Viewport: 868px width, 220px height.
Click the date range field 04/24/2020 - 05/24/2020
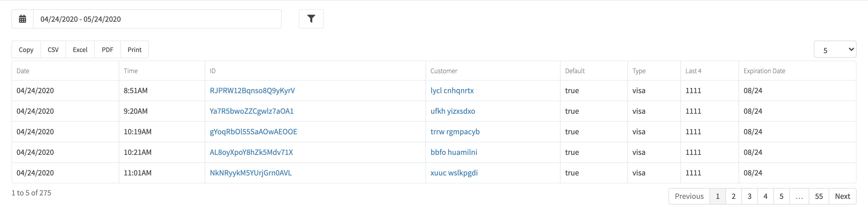pos(157,19)
